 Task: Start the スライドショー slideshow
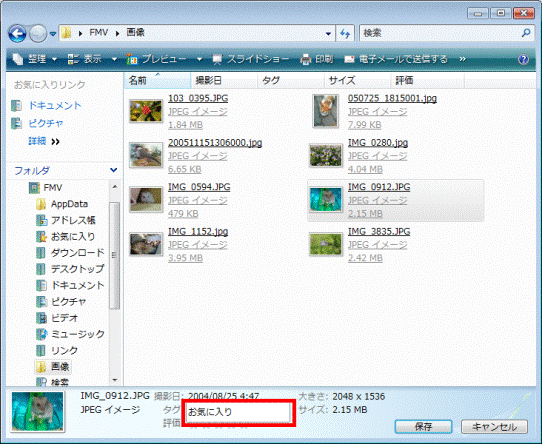tap(251, 59)
